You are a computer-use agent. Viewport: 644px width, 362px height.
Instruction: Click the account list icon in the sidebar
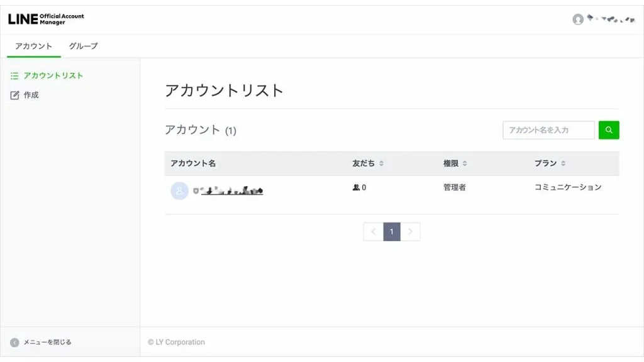click(x=14, y=76)
